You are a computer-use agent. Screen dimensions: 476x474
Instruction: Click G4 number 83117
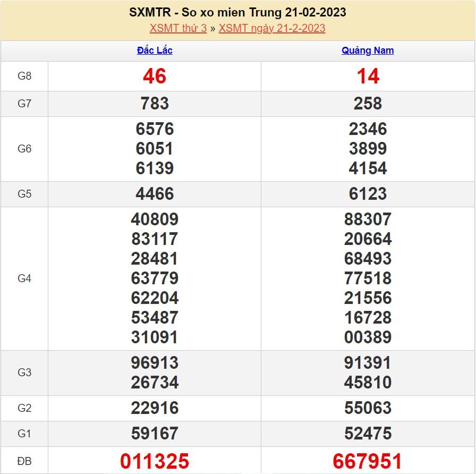155,239
